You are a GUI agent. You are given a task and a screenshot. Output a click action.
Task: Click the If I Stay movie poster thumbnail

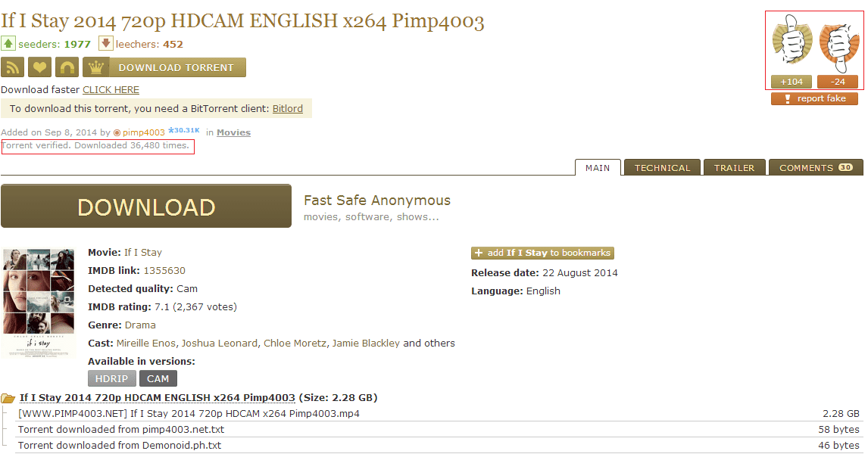pyautogui.click(x=39, y=303)
